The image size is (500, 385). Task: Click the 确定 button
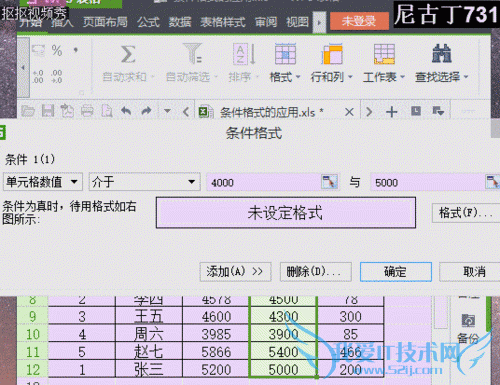pos(396,272)
